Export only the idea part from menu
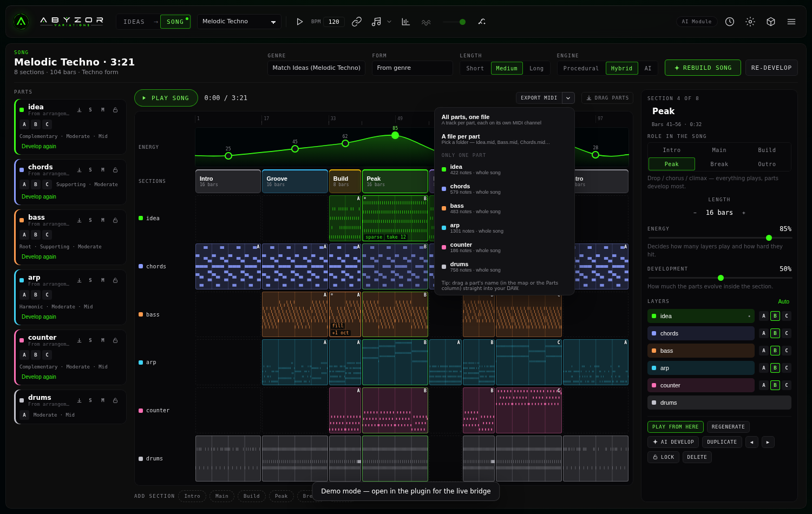The width and height of the screenshot is (812, 514). click(505, 169)
